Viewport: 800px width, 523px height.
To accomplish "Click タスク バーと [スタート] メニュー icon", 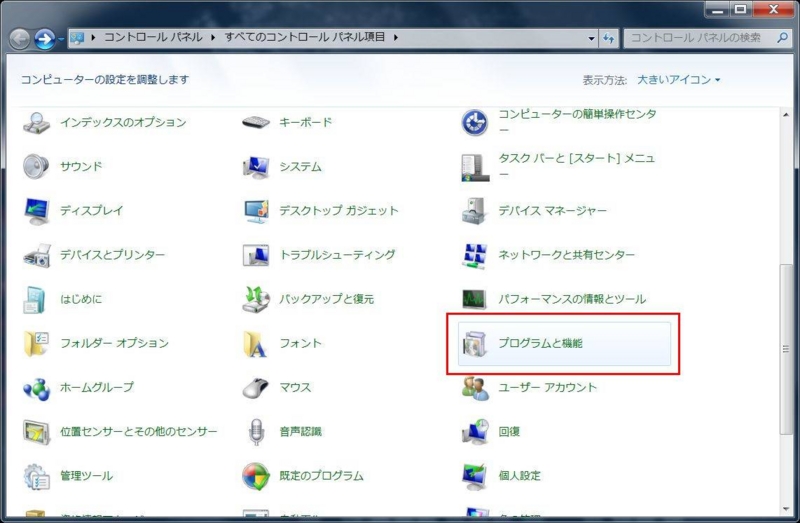I will tap(475, 167).
